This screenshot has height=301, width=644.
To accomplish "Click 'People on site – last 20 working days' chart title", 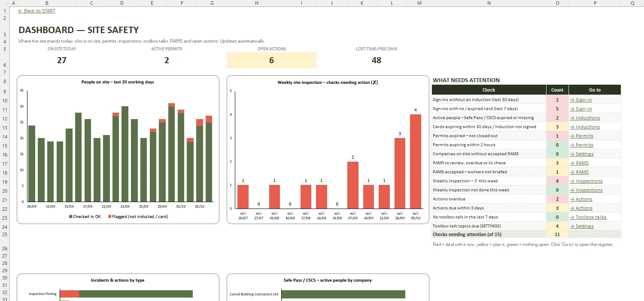I will tap(118, 82).
